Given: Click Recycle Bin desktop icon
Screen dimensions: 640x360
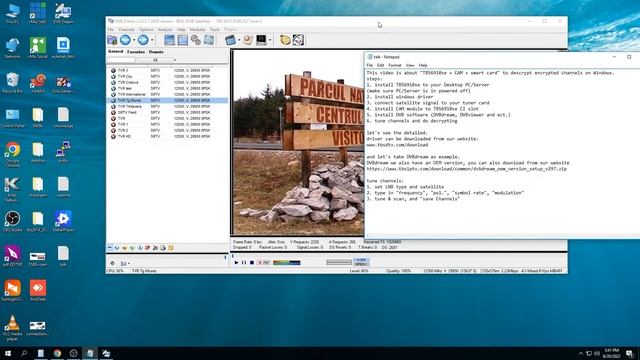Looking at the screenshot, I should (12, 83).
